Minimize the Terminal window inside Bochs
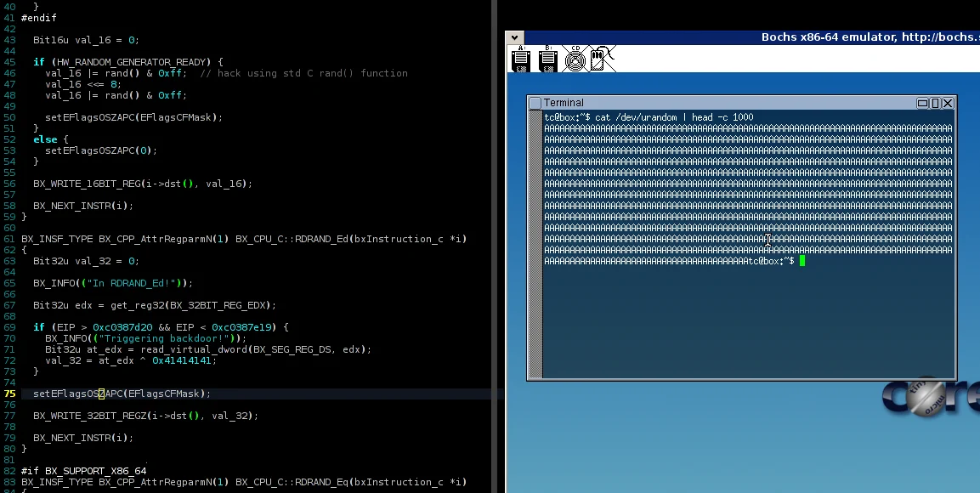The width and height of the screenshot is (980, 493). [922, 103]
